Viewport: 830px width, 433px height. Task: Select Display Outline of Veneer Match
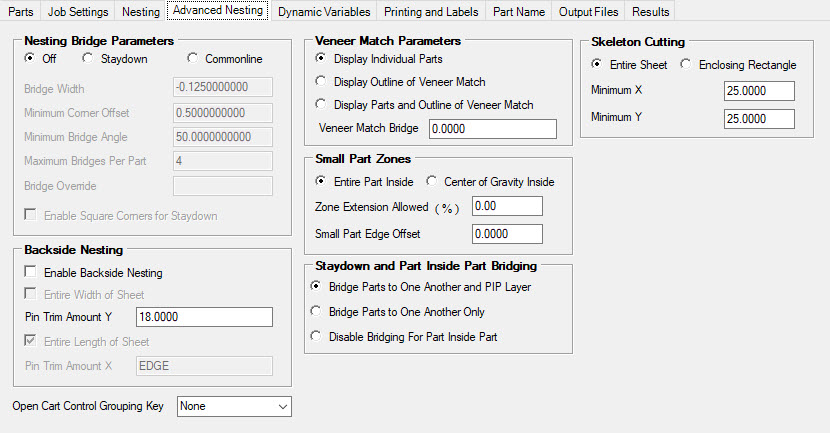320,82
